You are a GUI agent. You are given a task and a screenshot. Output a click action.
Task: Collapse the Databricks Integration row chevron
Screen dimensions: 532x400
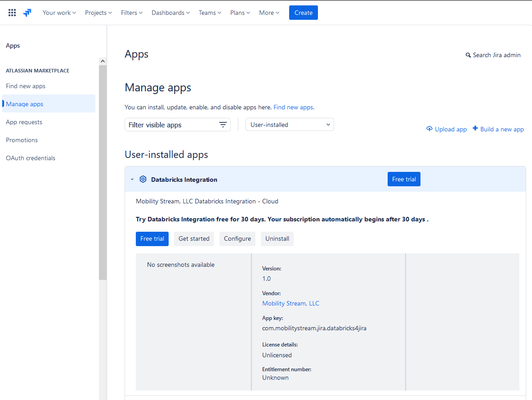pos(132,179)
